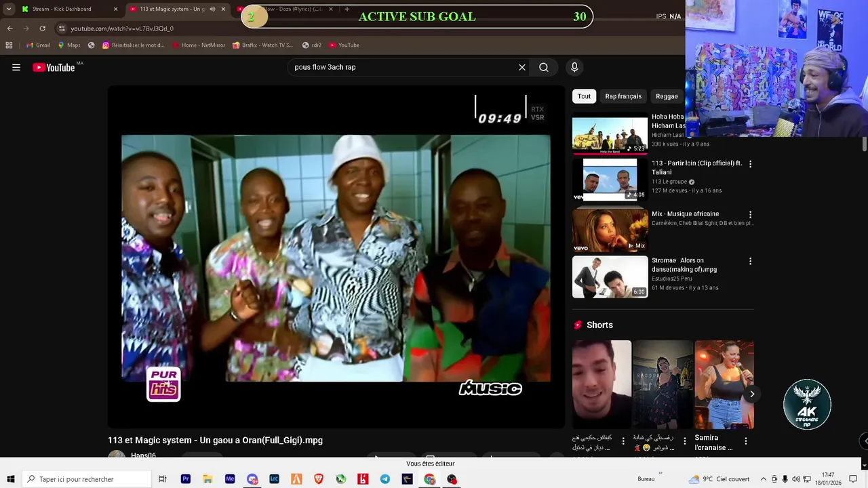The width and height of the screenshot is (868, 488).
Task: Open Telegram from the taskbar
Action: [x=385, y=479]
